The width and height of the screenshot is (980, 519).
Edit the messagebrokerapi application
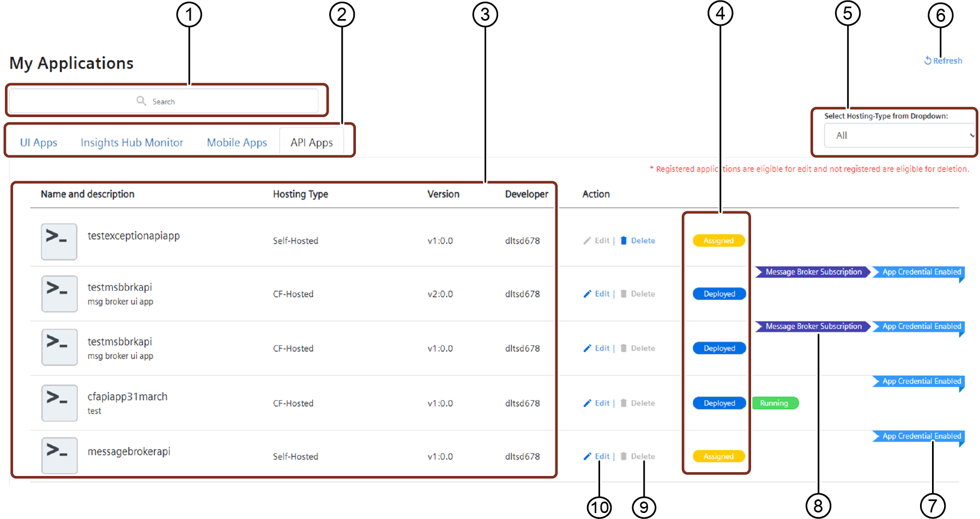point(597,456)
